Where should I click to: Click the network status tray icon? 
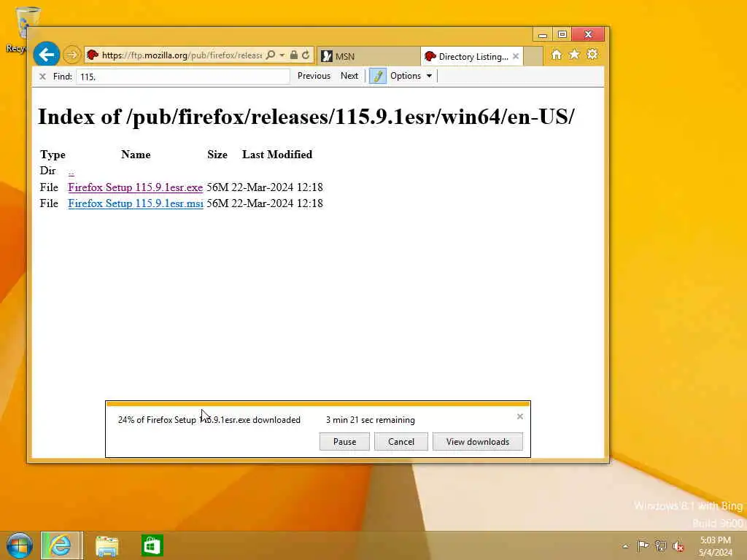coord(660,545)
